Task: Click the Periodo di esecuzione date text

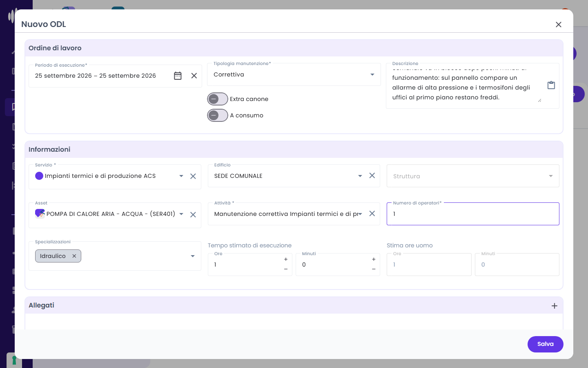Action: 96,76
